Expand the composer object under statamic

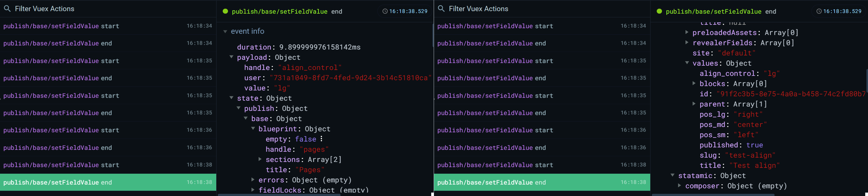click(x=680, y=186)
